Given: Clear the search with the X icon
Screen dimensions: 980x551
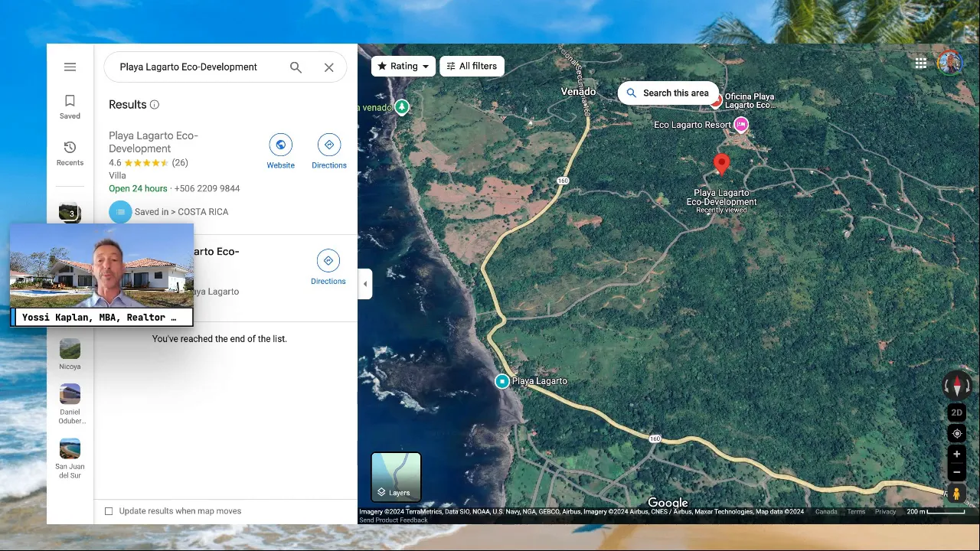Looking at the screenshot, I should 329,67.
